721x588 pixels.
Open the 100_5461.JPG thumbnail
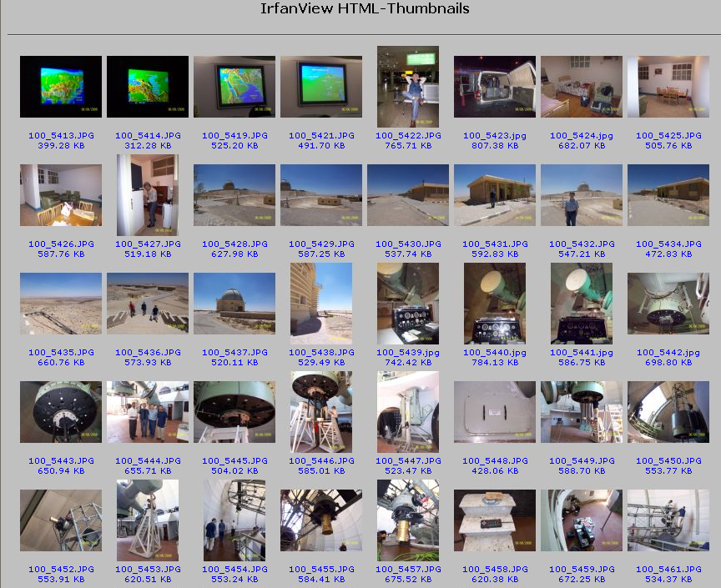click(x=668, y=520)
